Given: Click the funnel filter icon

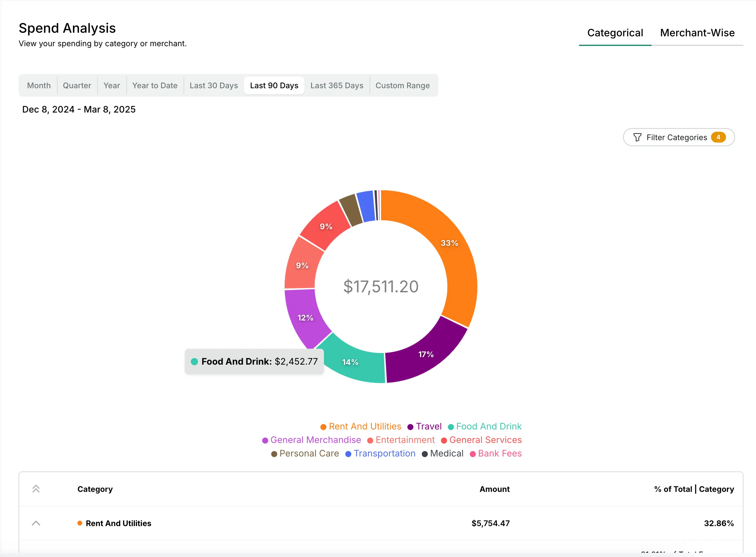Looking at the screenshot, I should pyautogui.click(x=637, y=137).
